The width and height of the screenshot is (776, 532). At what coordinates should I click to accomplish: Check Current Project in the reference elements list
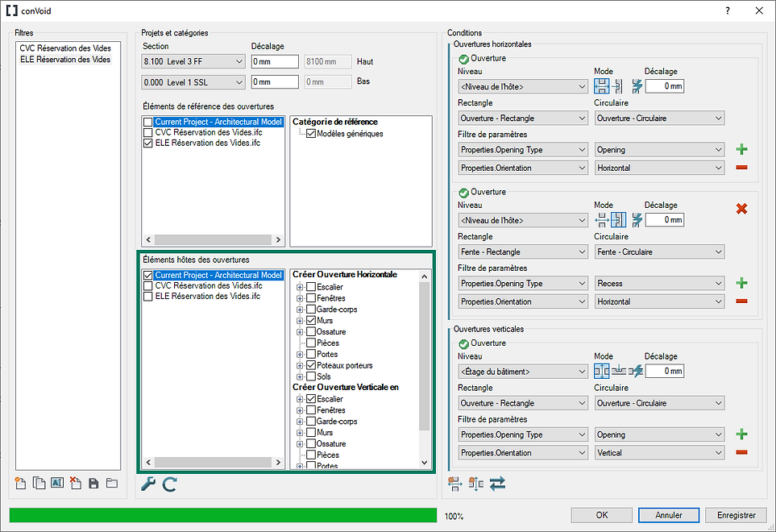[148, 122]
